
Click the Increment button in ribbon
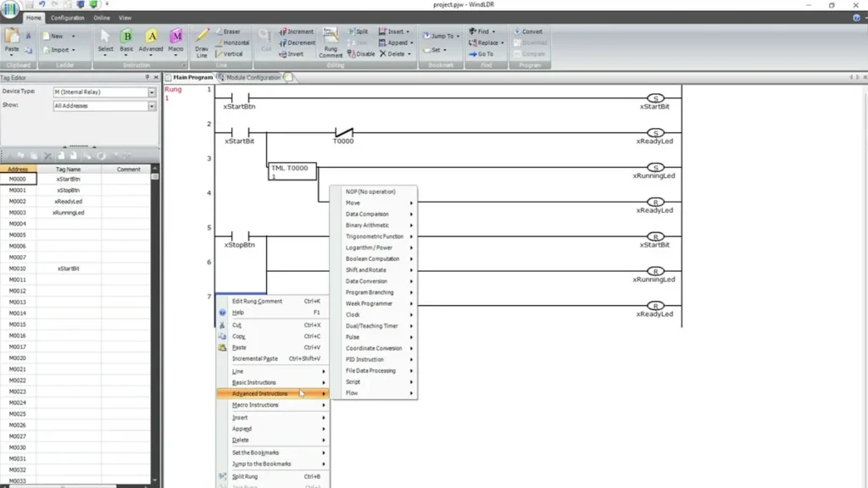(x=296, y=31)
